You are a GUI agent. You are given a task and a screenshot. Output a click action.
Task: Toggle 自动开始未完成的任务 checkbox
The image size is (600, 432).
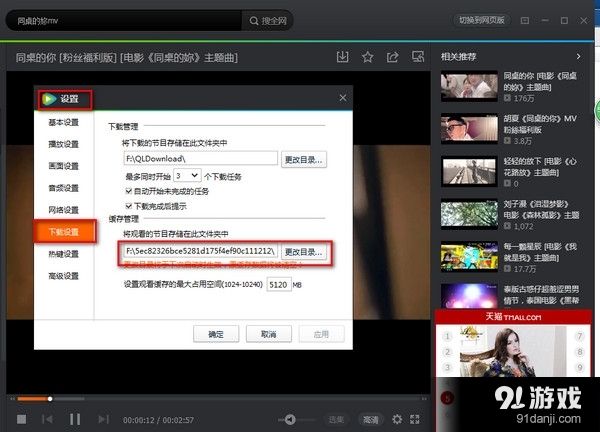click(x=129, y=191)
